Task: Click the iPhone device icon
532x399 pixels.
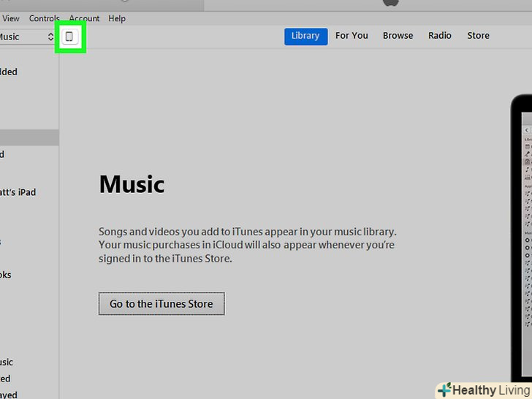Action: 69,37
